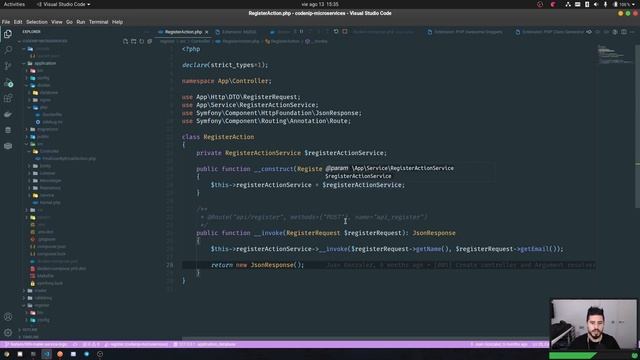
Task: Click the EXPLORER panel title
Action: coord(31,32)
